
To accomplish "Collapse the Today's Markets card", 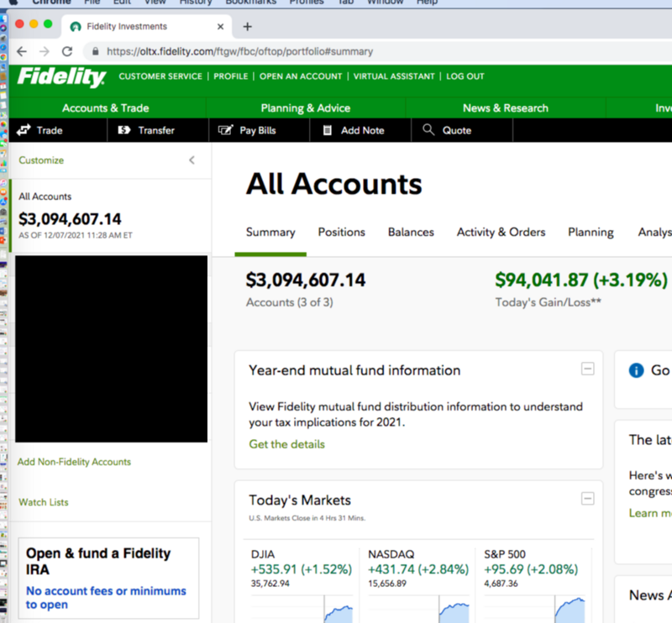I will pyautogui.click(x=587, y=498).
